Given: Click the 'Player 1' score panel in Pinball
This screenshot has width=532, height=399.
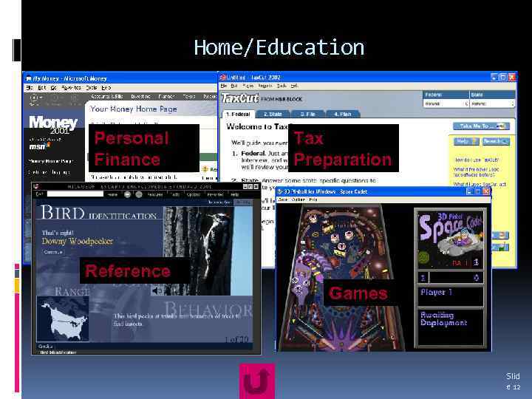Looking at the screenshot, I should [450, 296].
